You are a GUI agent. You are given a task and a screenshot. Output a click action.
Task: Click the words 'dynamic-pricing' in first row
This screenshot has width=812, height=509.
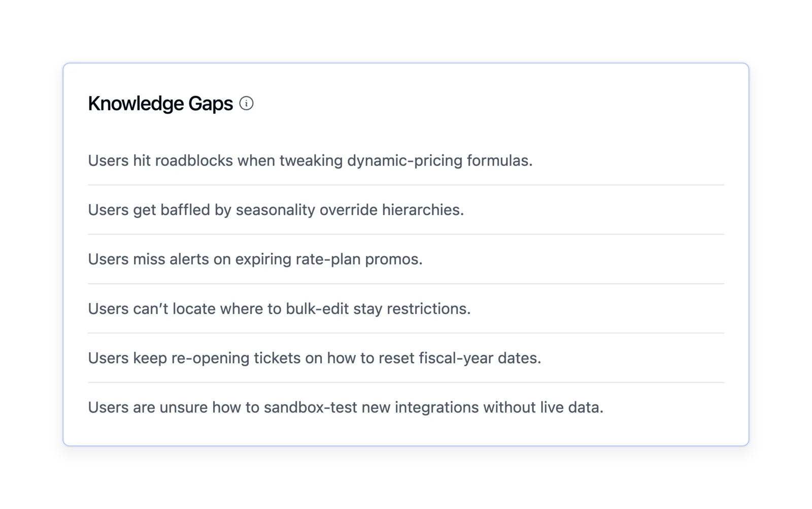click(405, 161)
